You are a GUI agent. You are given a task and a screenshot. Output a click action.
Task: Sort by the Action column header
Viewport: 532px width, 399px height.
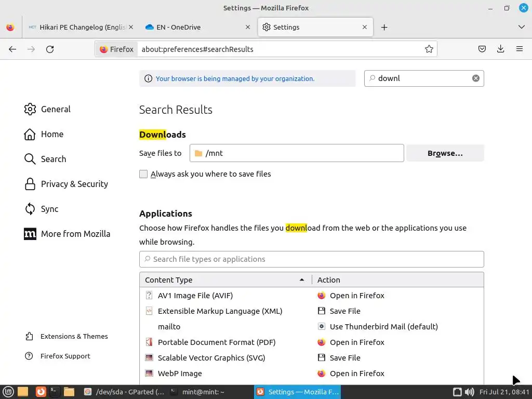click(x=398, y=280)
